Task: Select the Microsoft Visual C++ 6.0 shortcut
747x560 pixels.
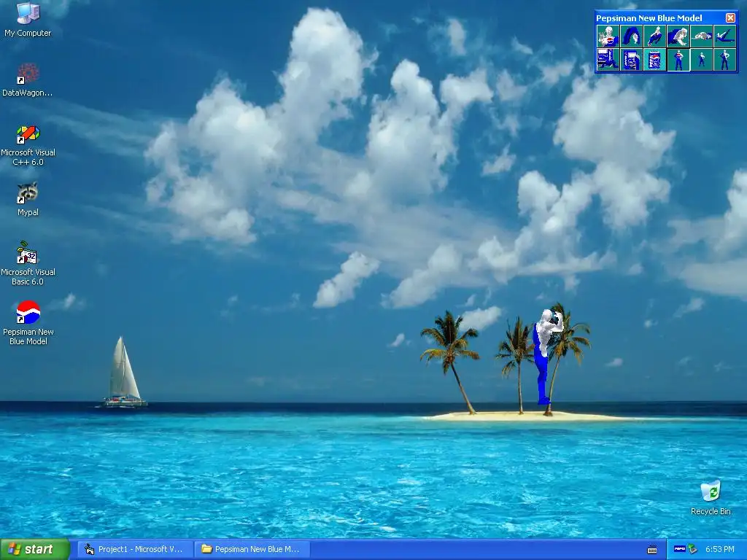Action: pyautogui.click(x=28, y=145)
